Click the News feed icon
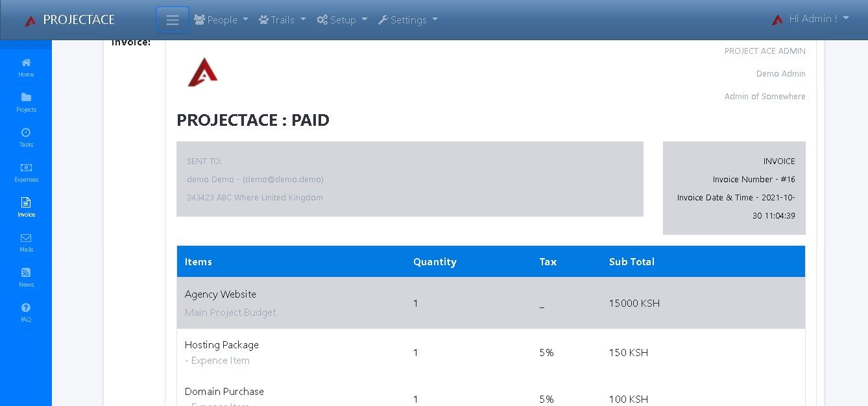 26,273
